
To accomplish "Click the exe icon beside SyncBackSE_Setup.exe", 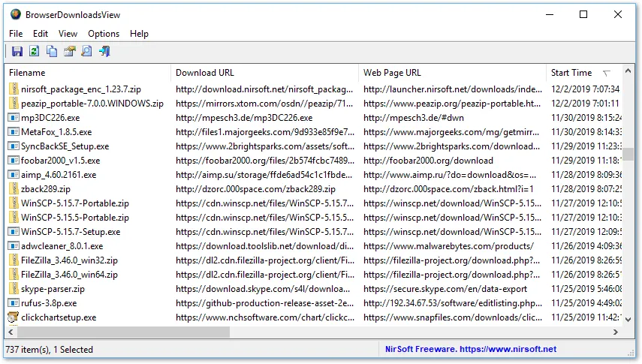I will click(14, 146).
